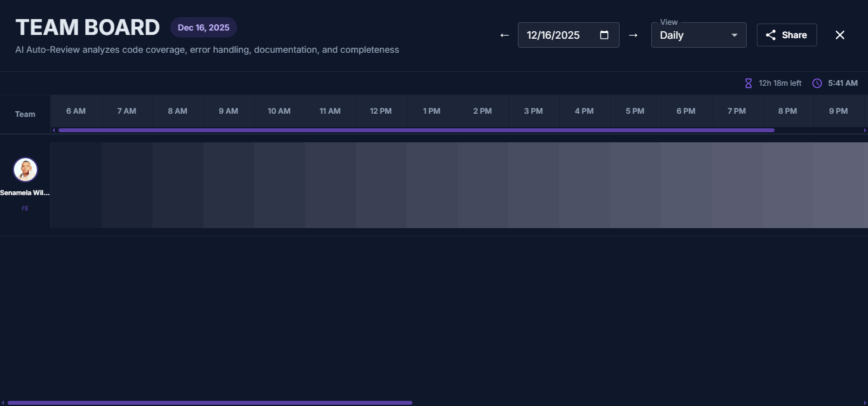Open the calendar icon in the date field
The height and width of the screenshot is (406, 868).
point(603,35)
